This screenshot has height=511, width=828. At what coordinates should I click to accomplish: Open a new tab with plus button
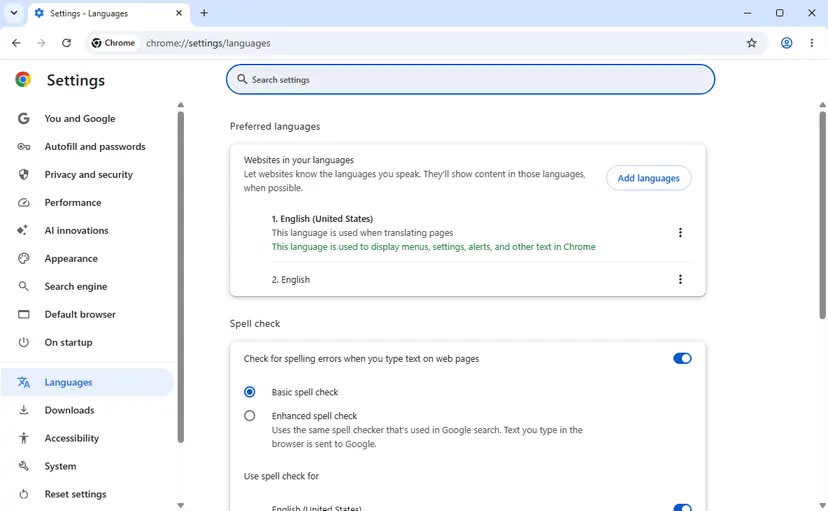(204, 13)
